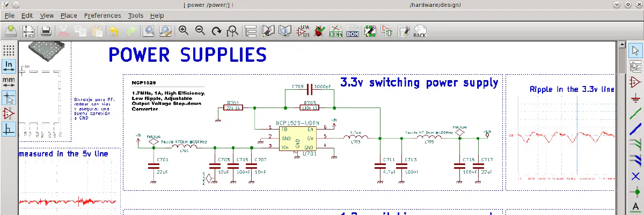Click 'Ripple in the 3.3v line' label

(572, 89)
